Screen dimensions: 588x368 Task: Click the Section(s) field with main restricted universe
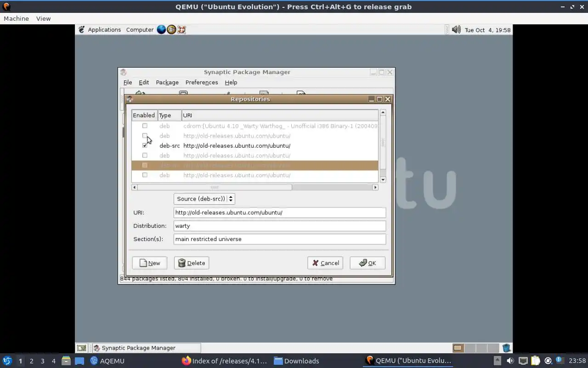280,239
